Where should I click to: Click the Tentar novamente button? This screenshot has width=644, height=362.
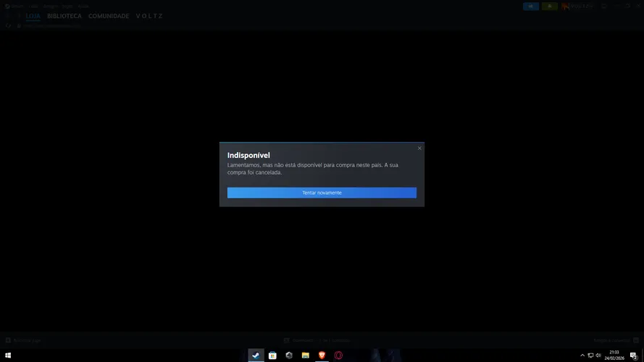[322, 193]
